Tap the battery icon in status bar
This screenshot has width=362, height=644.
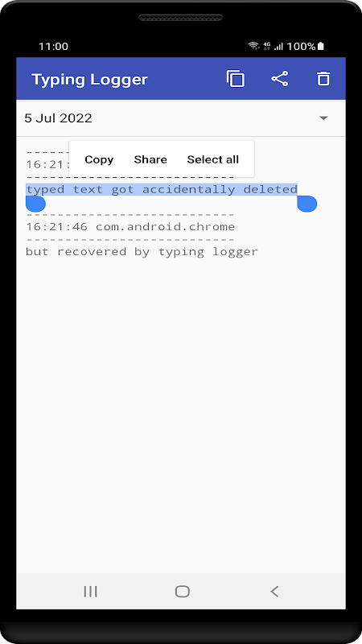[x=321, y=46]
